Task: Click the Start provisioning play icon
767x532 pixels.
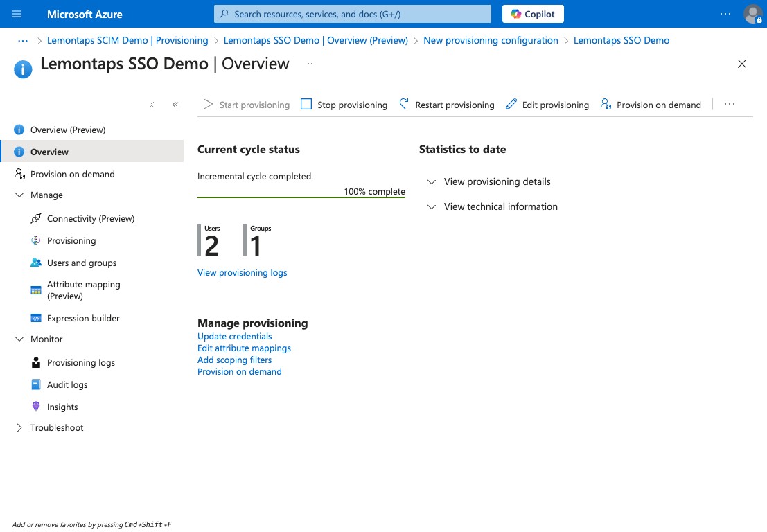Action: tap(208, 104)
